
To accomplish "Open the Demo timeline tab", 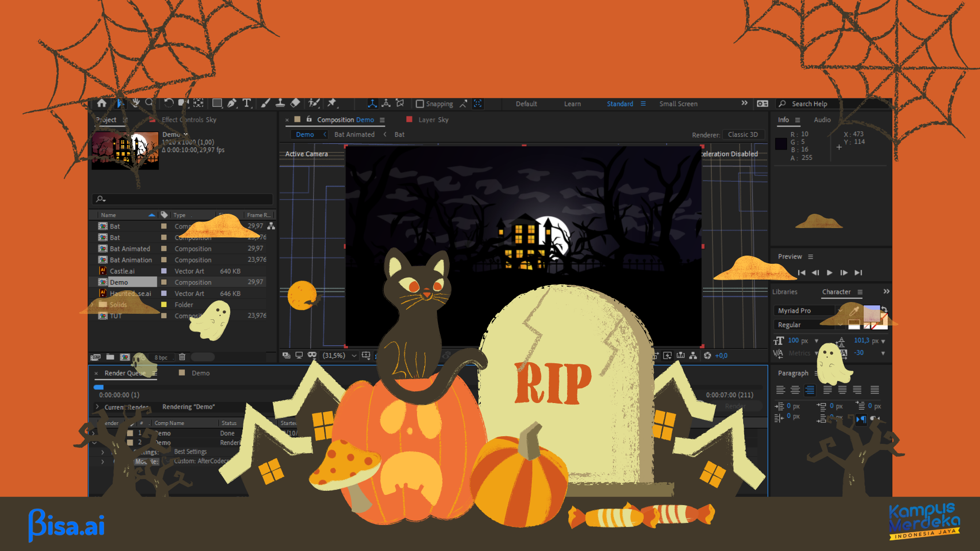I will 201,373.
